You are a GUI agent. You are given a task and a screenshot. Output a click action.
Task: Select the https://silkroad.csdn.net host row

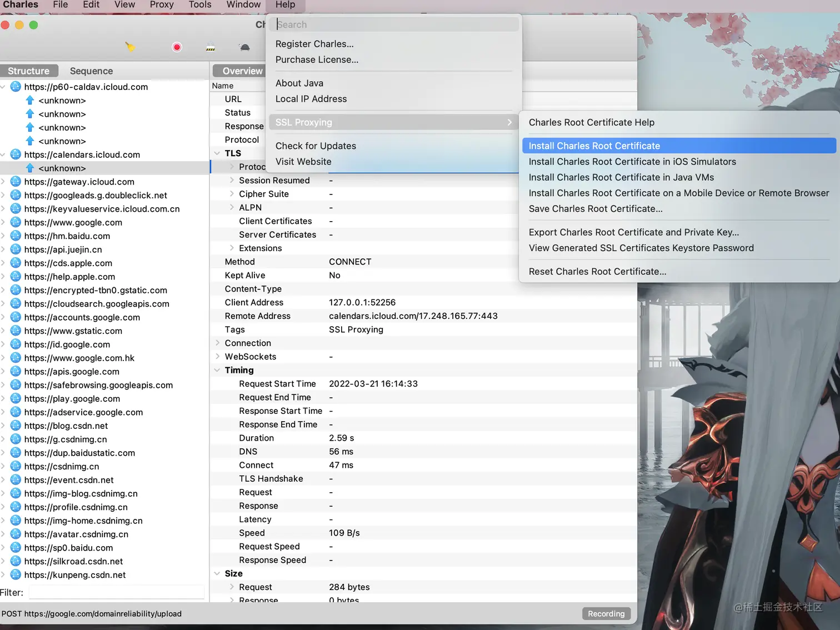click(104, 561)
